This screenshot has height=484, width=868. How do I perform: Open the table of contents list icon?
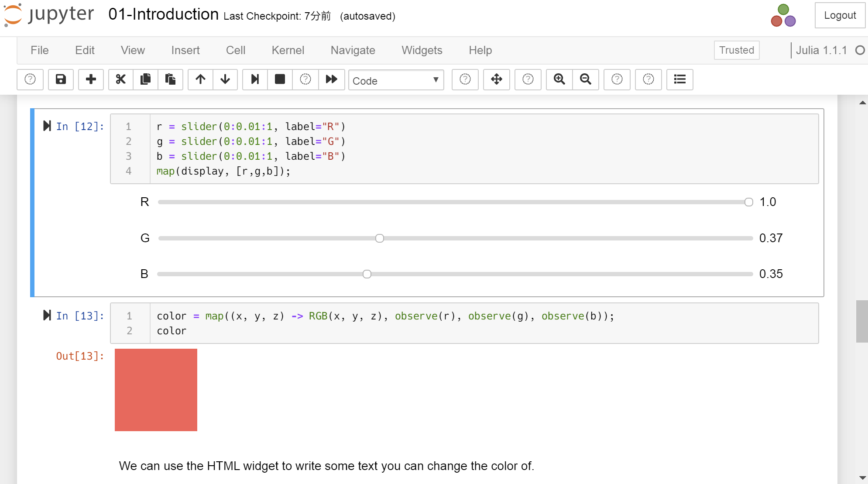(x=679, y=80)
